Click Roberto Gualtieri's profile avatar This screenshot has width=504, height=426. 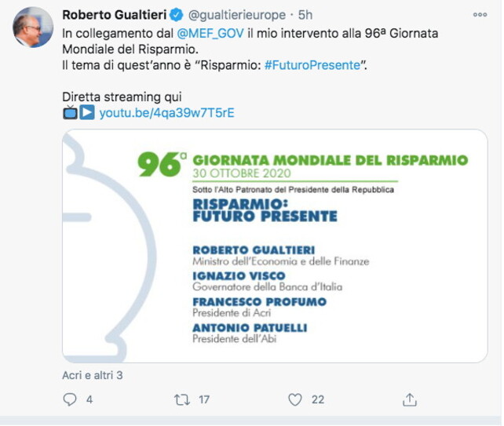(33, 28)
